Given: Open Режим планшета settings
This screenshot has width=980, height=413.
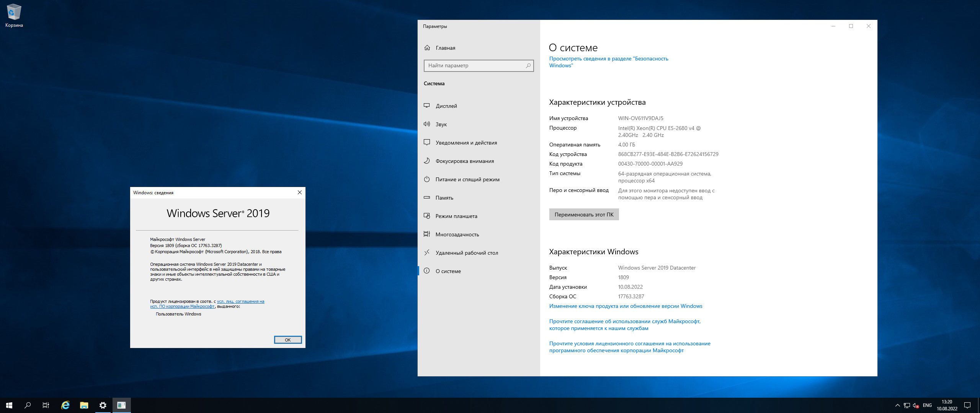Looking at the screenshot, I should coord(479,216).
